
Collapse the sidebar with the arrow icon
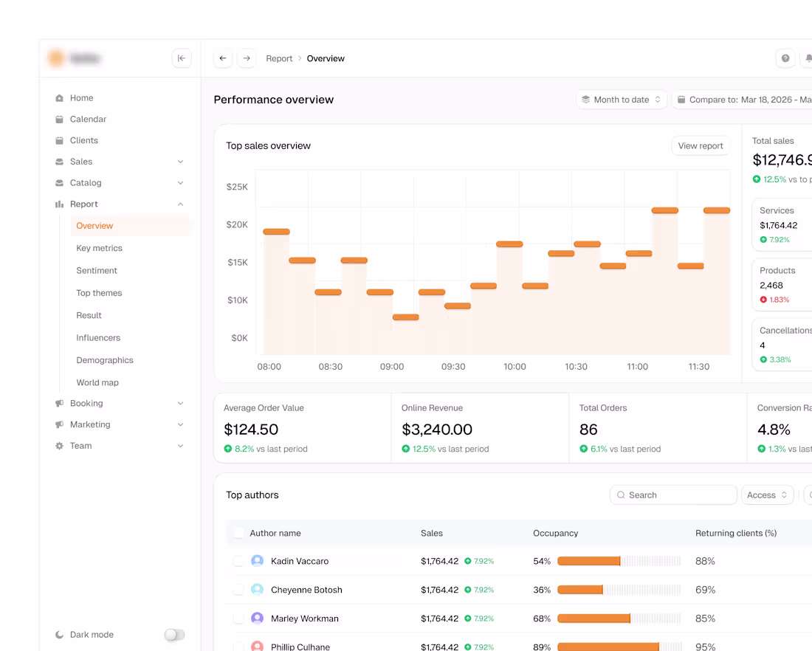[x=182, y=58]
